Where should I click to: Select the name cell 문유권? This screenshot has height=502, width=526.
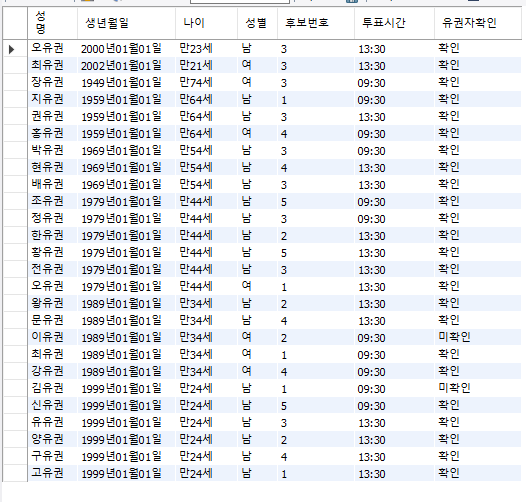[53, 321]
